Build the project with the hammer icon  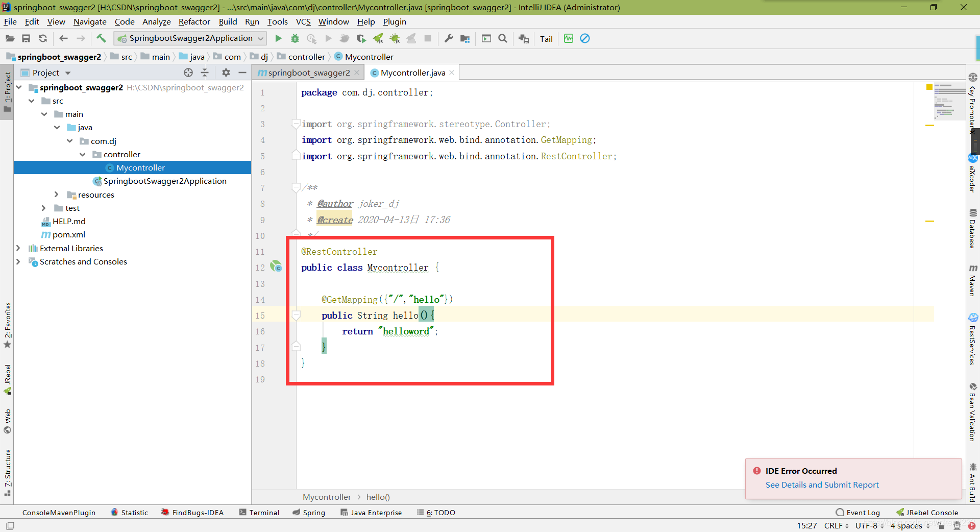pyautogui.click(x=101, y=38)
